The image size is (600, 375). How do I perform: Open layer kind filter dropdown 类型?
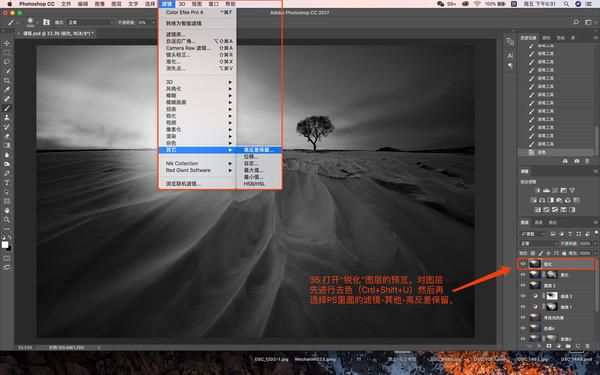[x=533, y=233]
